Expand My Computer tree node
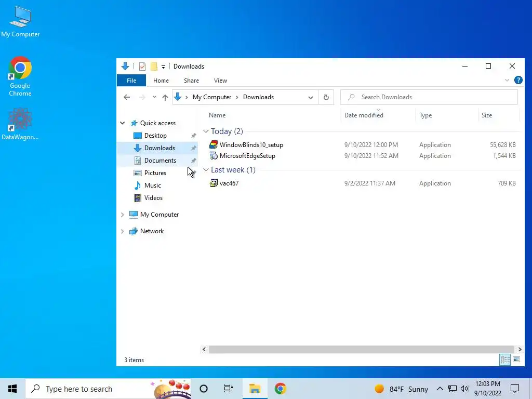Viewport: 532px width, 399px height. coord(123,215)
